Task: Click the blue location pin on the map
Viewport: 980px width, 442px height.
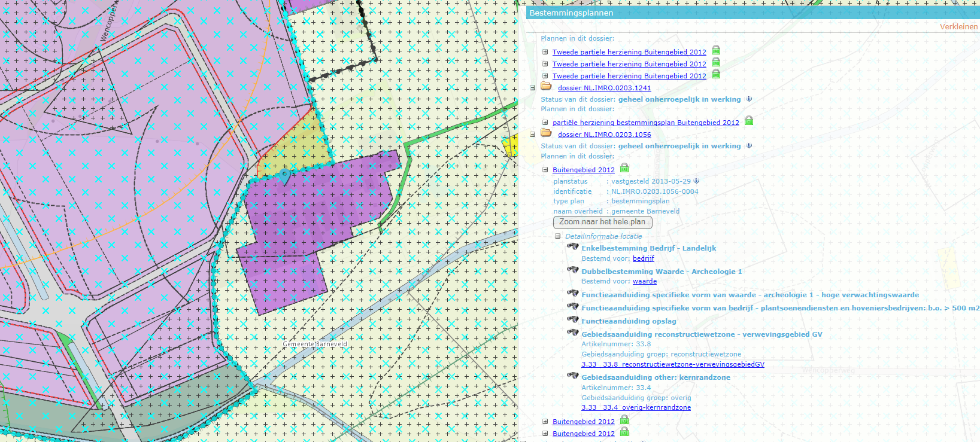Action: point(284,175)
